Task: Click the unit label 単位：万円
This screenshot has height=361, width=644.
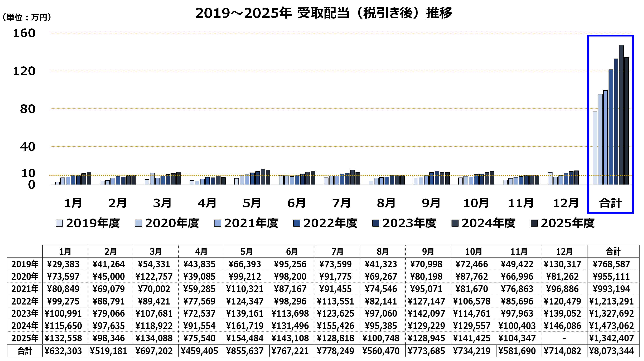Action: pyautogui.click(x=27, y=17)
